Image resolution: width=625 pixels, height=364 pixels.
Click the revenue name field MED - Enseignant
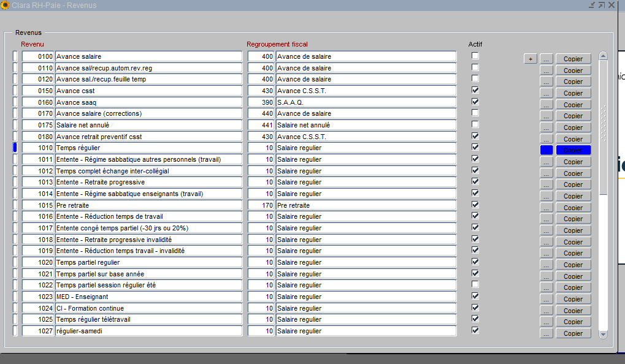point(148,297)
